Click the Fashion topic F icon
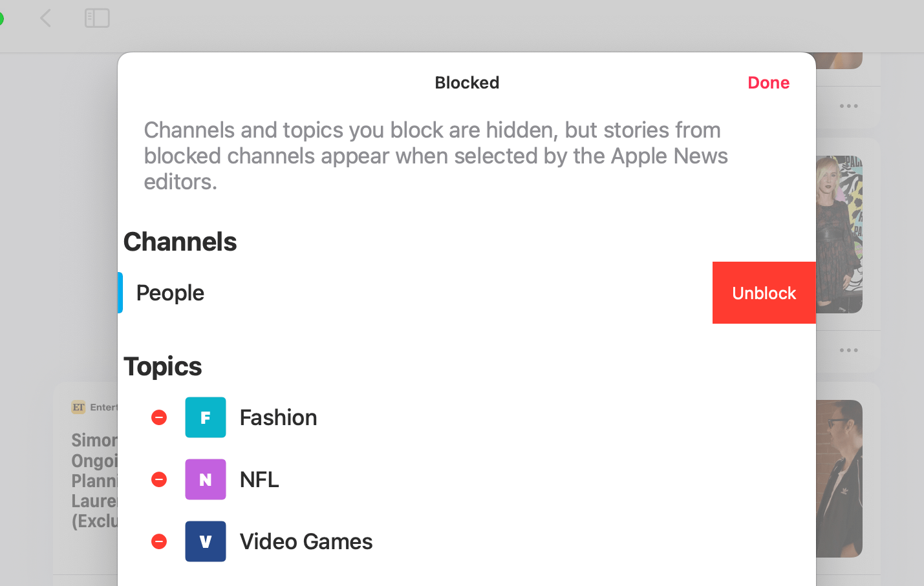Viewport: 924px width, 586px height. (x=206, y=417)
